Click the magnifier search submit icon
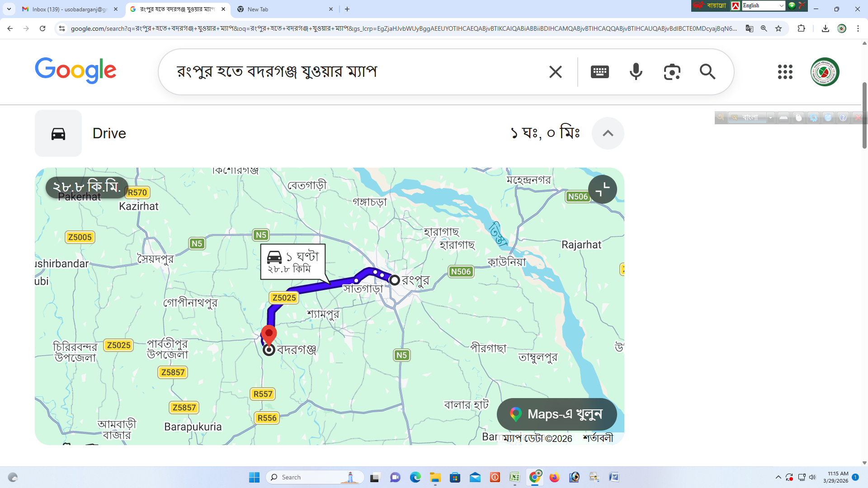 (x=707, y=72)
